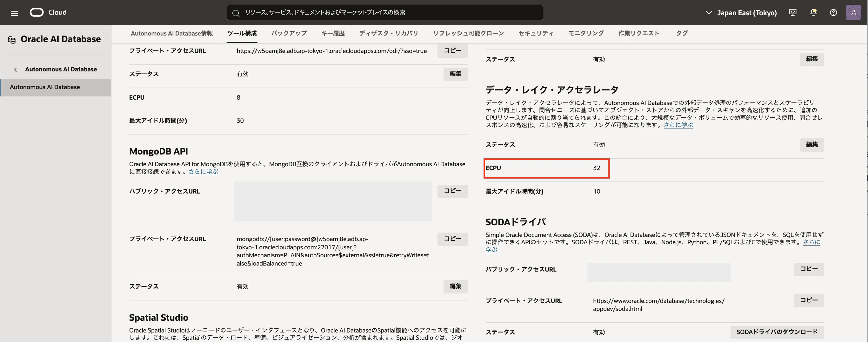The height and width of the screenshot is (342, 868).
Task: Click the Autonomous AI Database back link
Action: tap(61, 69)
